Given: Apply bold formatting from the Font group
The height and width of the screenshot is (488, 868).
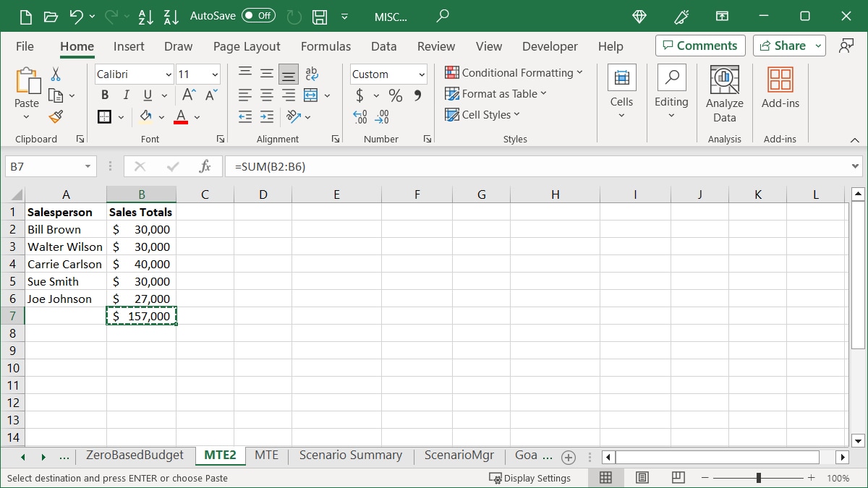Looking at the screenshot, I should click(104, 95).
